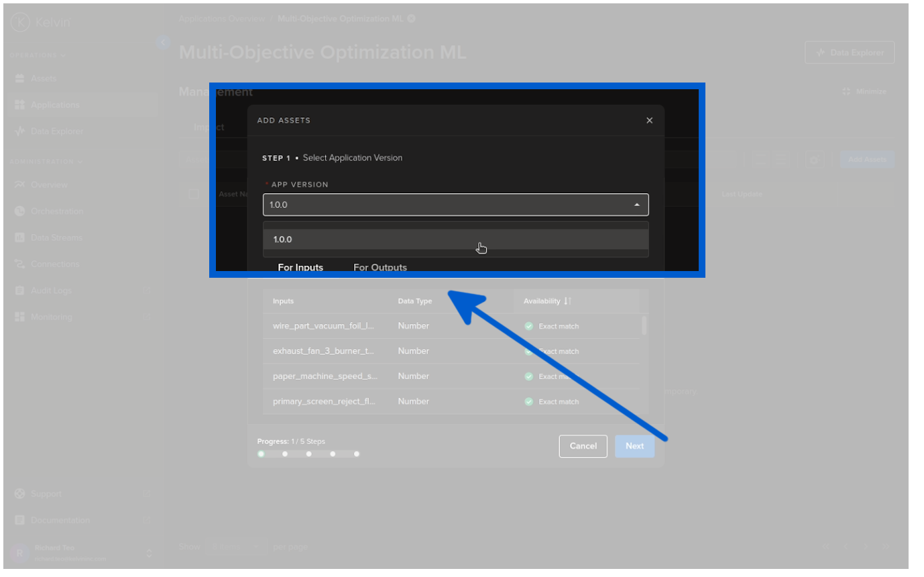Cancel the Add Assets dialog

coord(583,446)
